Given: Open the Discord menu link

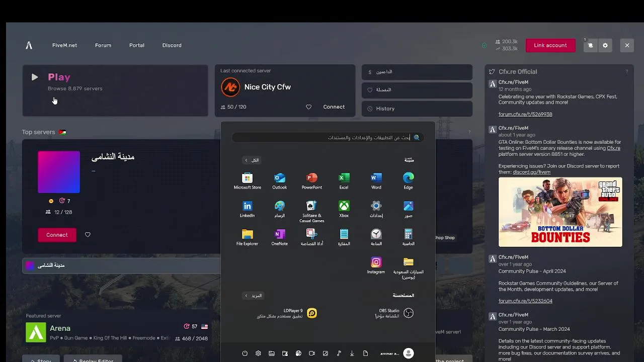Looking at the screenshot, I should point(172,45).
